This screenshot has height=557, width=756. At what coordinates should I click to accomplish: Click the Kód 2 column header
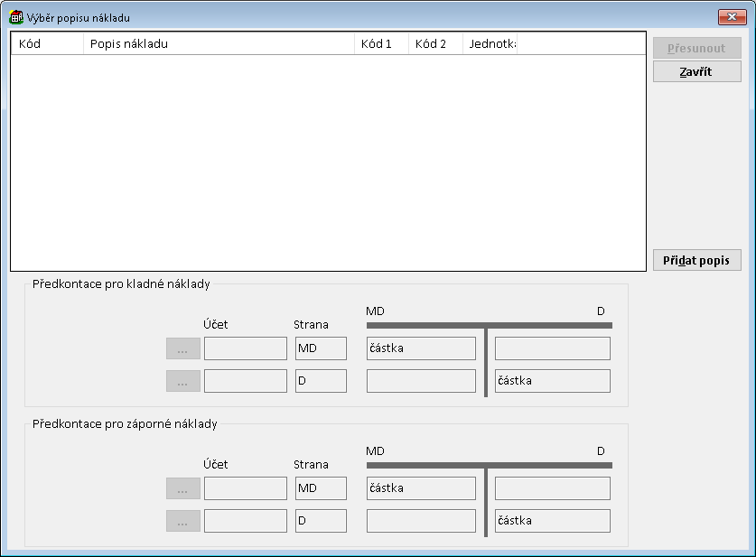coord(435,43)
